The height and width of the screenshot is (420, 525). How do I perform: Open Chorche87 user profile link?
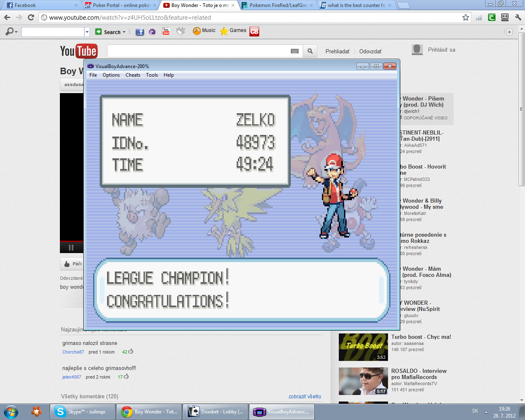(73, 352)
